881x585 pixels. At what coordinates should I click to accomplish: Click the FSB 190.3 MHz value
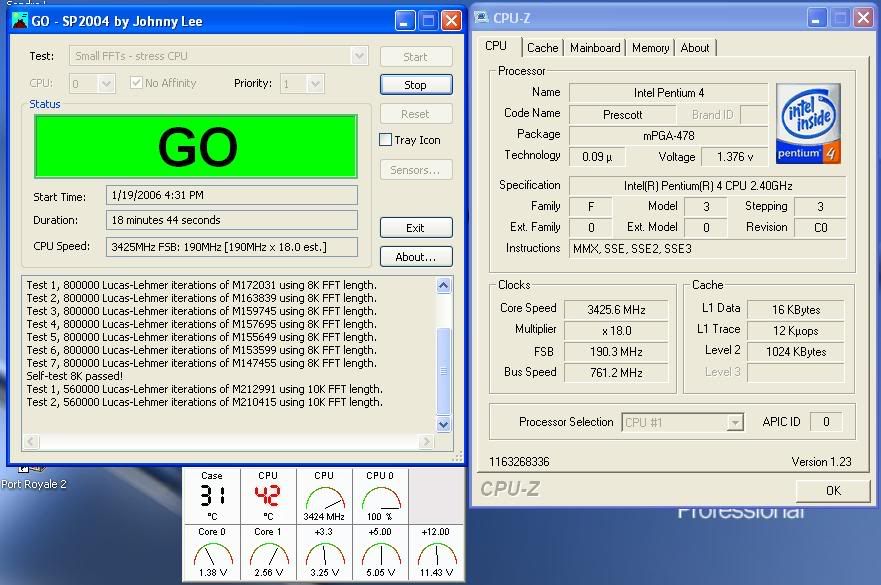pyautogui.click(x=616, y=352)
